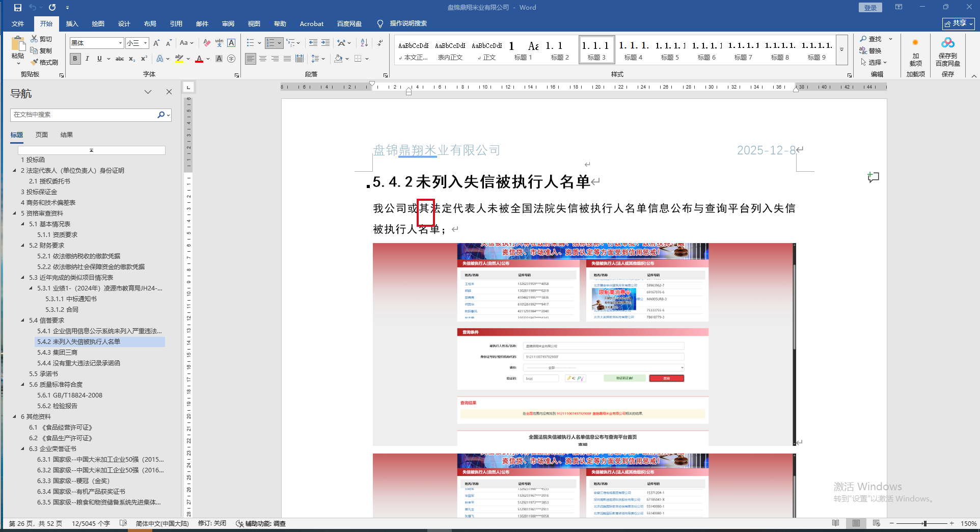
Task: Click the Save icon in the quick access toolbar
Action: pos(18,8)
